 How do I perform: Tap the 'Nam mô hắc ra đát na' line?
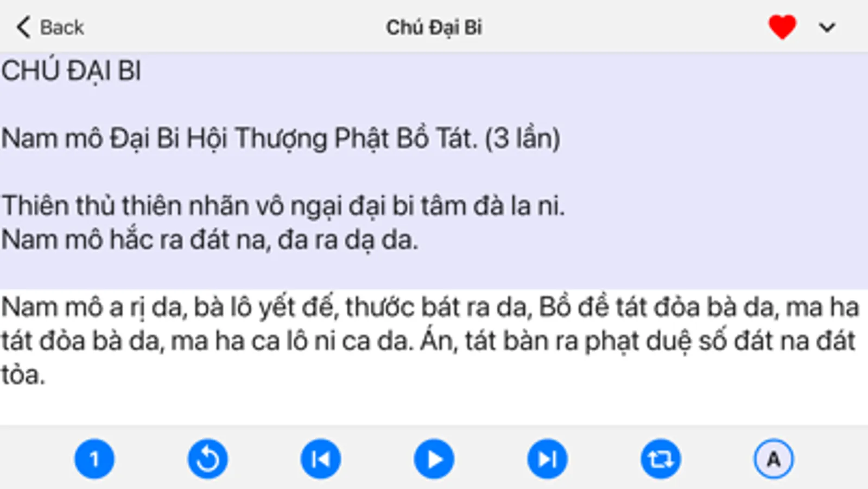(210, 240)
